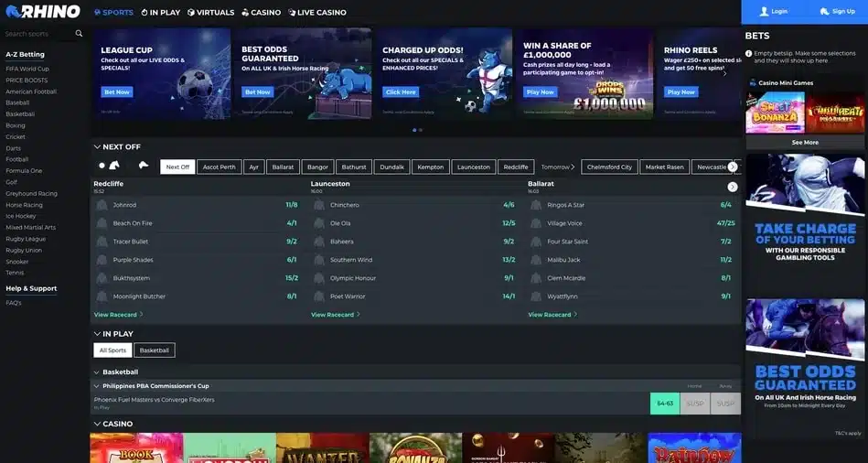Open the IN PLAY nav tab

coord(161,12)
